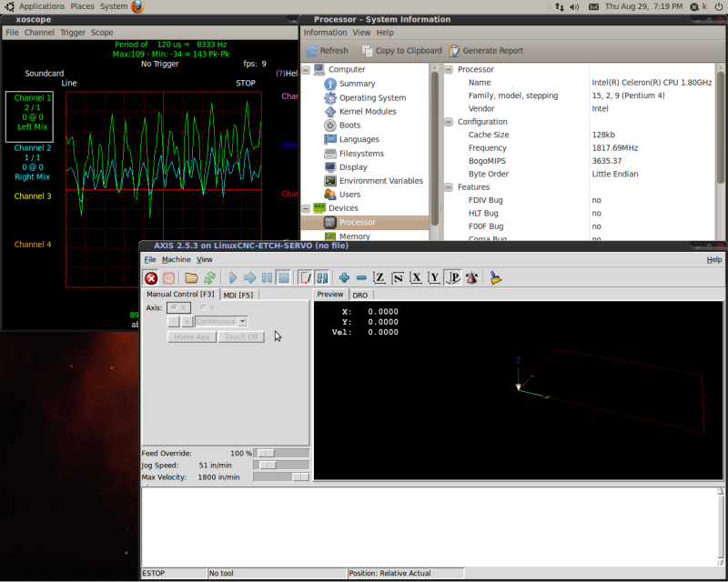Clear live plot with broom icon
The image size is (728, 582).
point(495,278)
